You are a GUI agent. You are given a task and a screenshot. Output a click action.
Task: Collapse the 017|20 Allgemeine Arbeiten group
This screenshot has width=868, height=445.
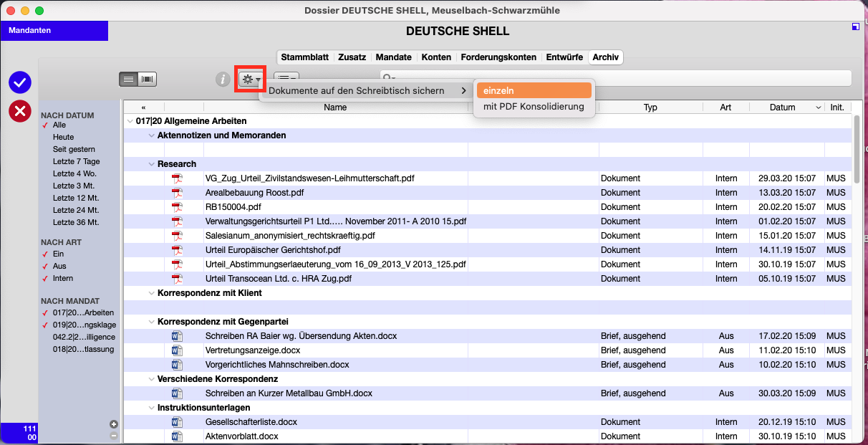(130, 121)
